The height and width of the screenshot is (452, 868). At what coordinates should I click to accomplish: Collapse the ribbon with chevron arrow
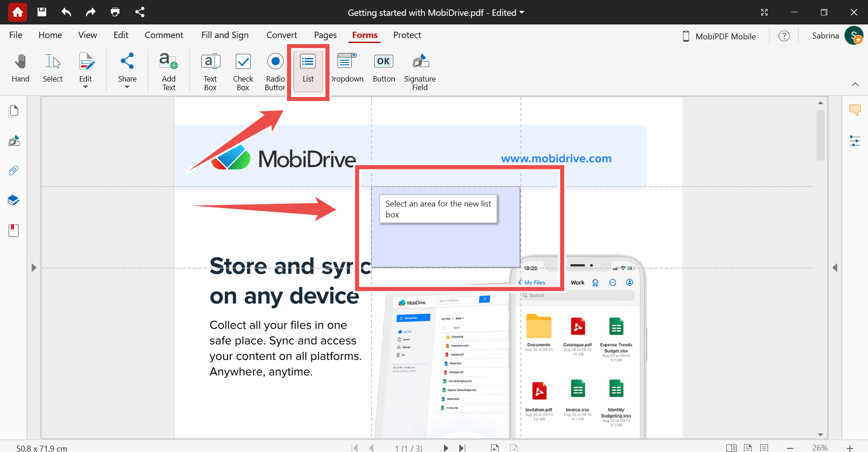pos(855,84)
